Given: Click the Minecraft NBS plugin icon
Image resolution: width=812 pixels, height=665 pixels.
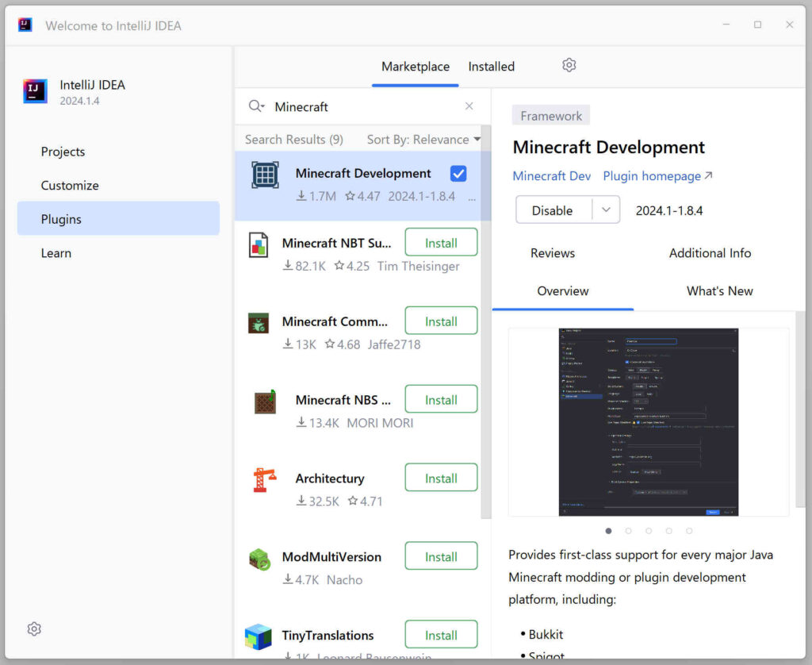Looking at the screenshot, I should (x=265, y=402).
